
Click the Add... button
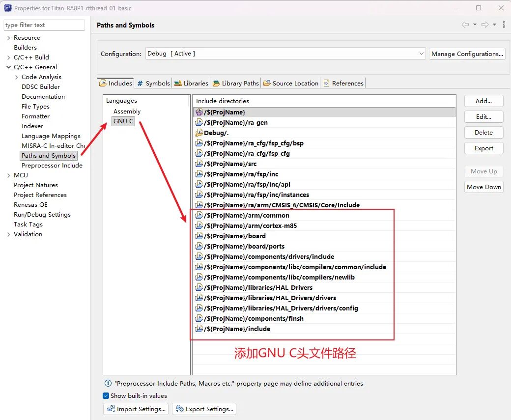(x=483, y=101)
